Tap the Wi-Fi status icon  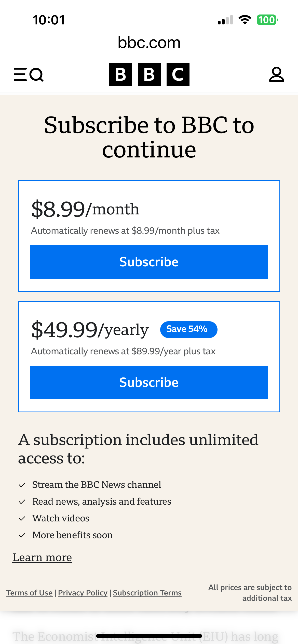click(245, 20)
